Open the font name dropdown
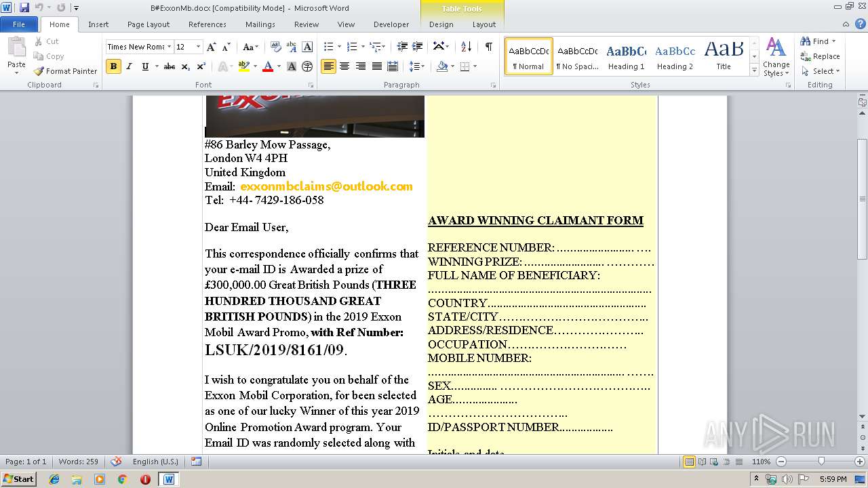Viewport: 868px width, 488px height. point(169,47)
